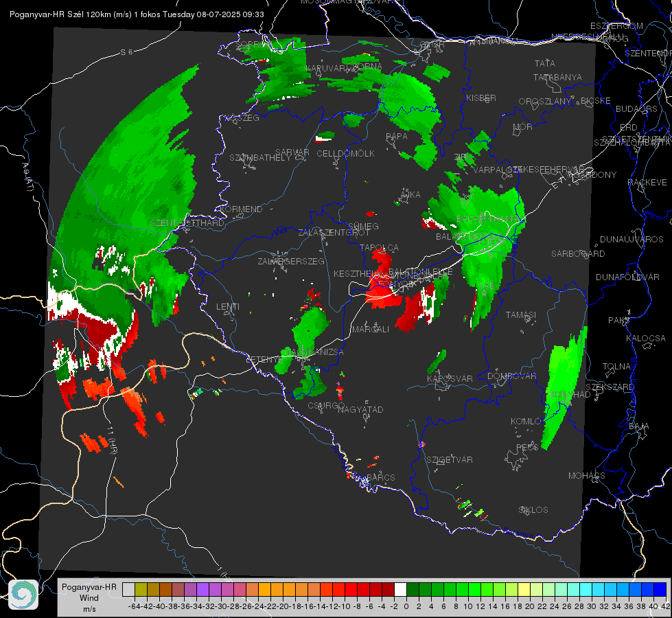Click the OROSZLANY city label

click(545, 102)
